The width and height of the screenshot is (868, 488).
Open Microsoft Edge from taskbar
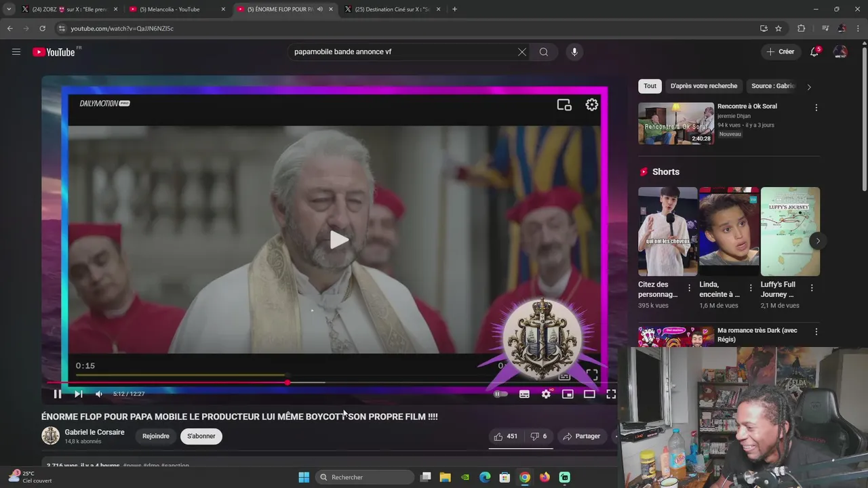485,477
